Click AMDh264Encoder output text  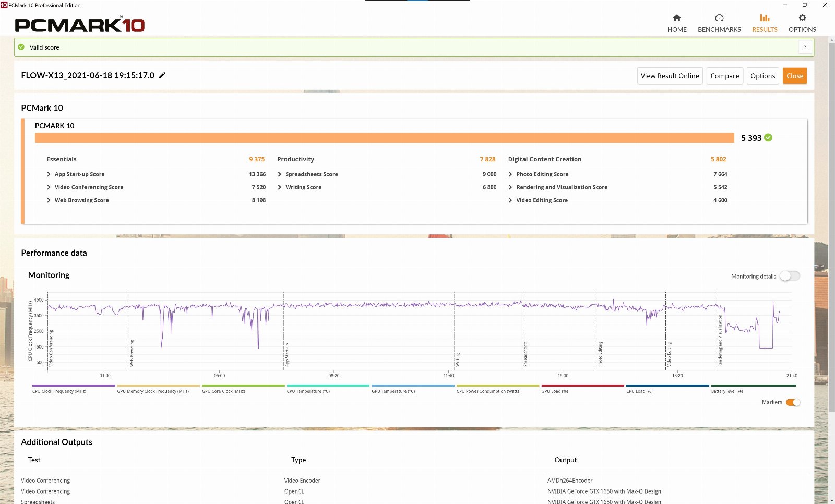(x=570, y=481)
